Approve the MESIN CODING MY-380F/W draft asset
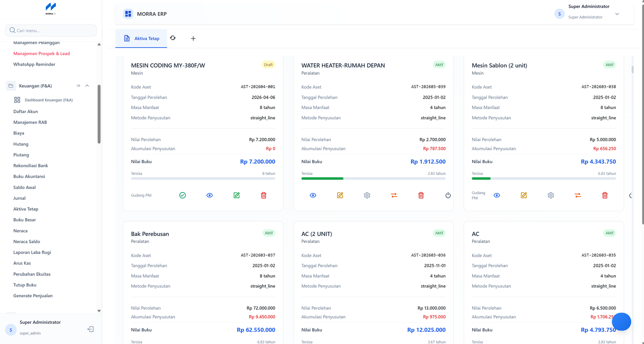Screen dimensions: 644x344 point(182,195)
